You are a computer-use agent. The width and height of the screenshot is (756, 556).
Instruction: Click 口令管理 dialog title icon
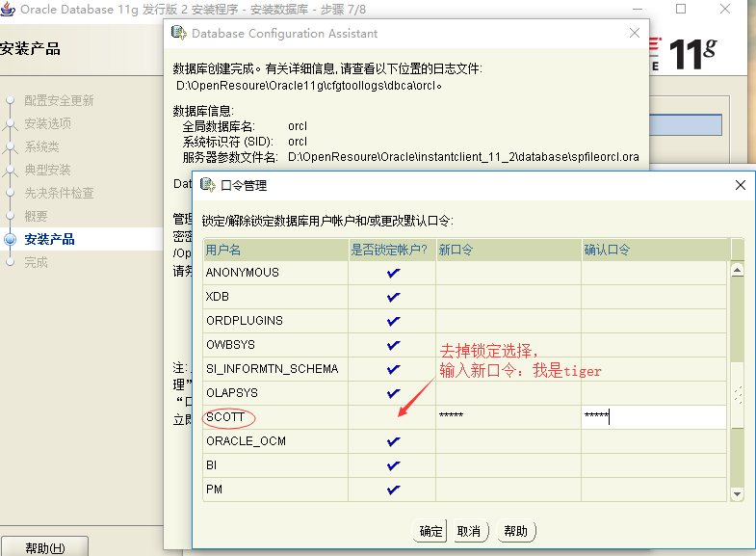[208, 185]
